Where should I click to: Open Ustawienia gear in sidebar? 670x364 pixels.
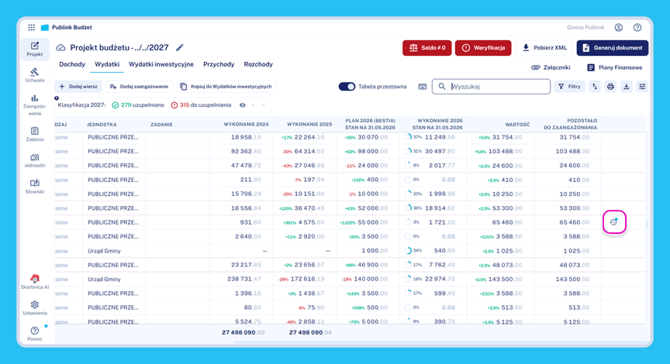(x=35, y=308)
